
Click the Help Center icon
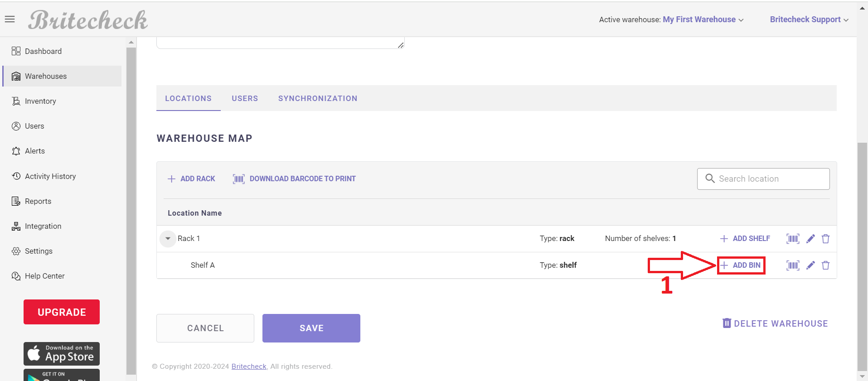[16, 276]
